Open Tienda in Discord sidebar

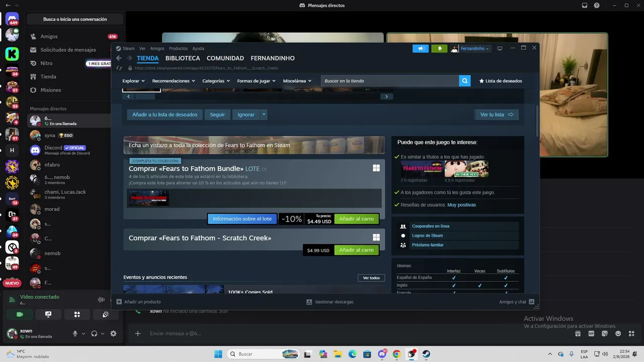(74, 76)
